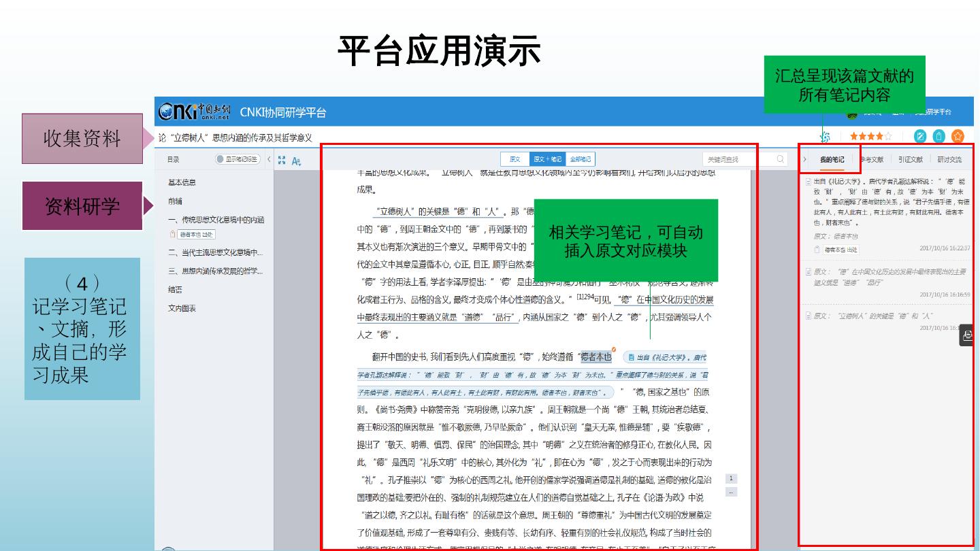This screenshot has width=980, height=551.
Task: Click page number 1 indicator
Action: click(x=731, y=479)
